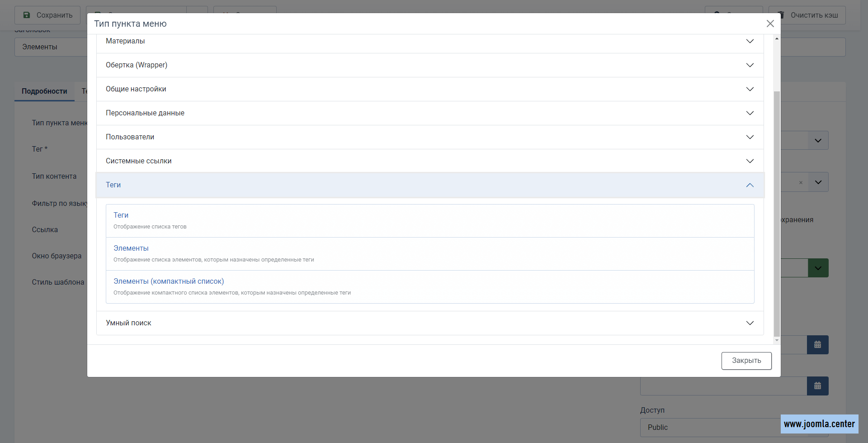Viewport: 868px width, 443px height.
Task: Open the first calendar date picker icon
Action: point(817,345)
